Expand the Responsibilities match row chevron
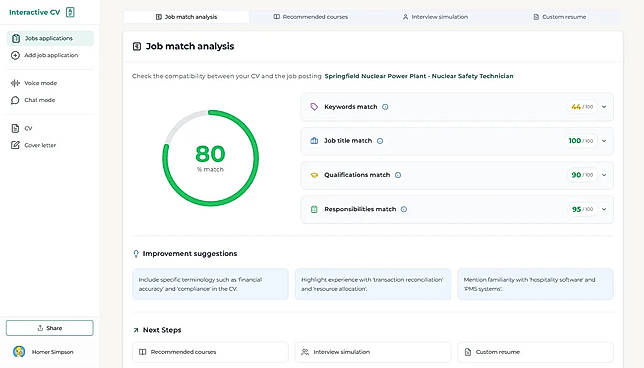This screenshot has width=644, height=368. coord(604,209)
